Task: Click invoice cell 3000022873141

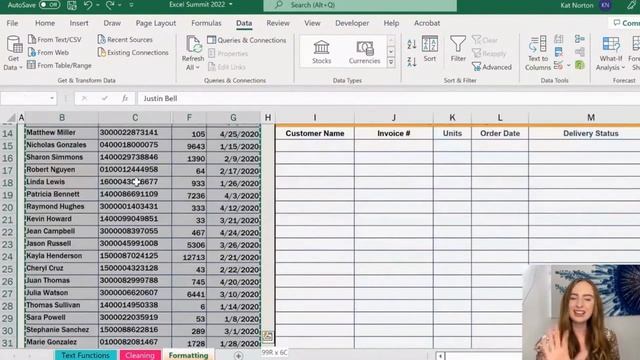Action: point(135,133)
